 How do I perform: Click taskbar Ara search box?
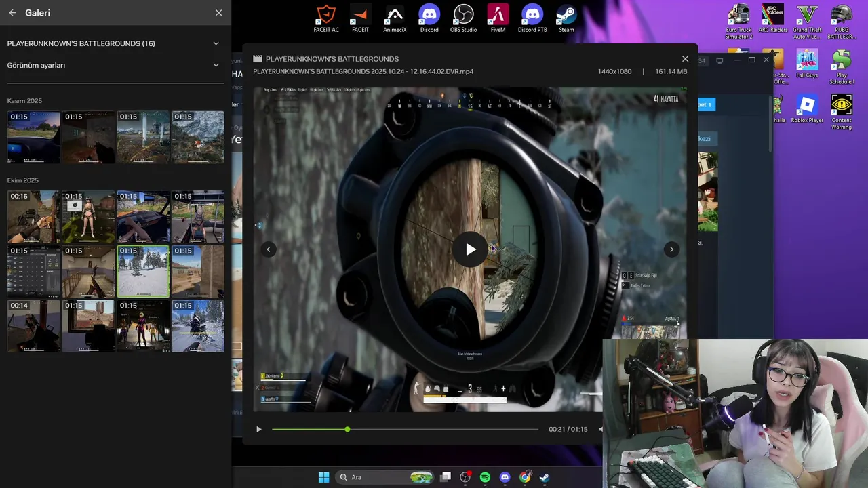(385, 477)
